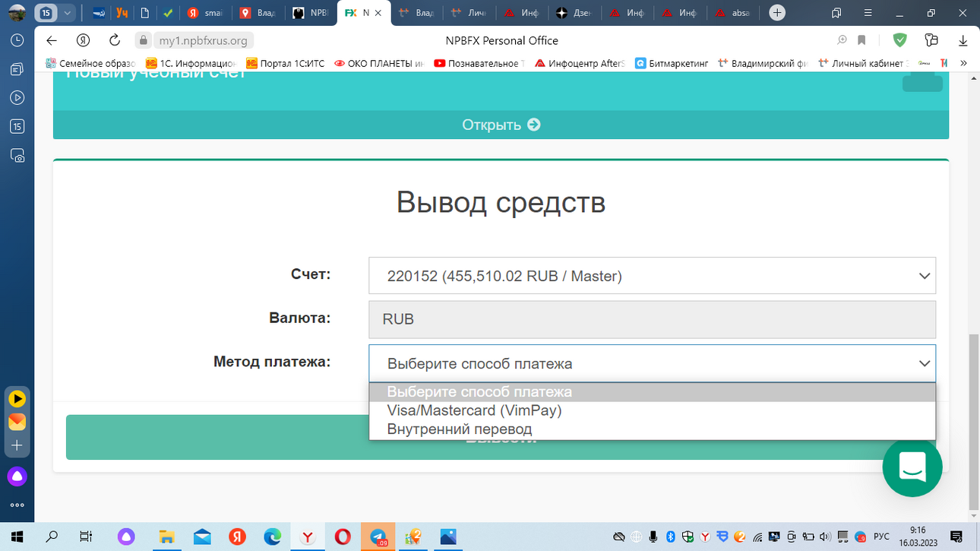Expand the Счет account dropdown

click(x=652, y=276)
